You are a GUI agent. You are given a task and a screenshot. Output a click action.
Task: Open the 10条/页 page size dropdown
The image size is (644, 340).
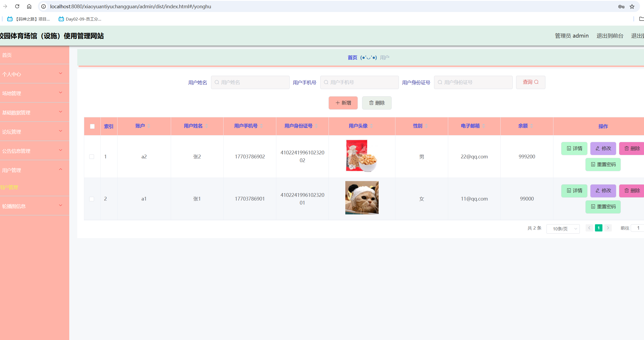(563, 229)
